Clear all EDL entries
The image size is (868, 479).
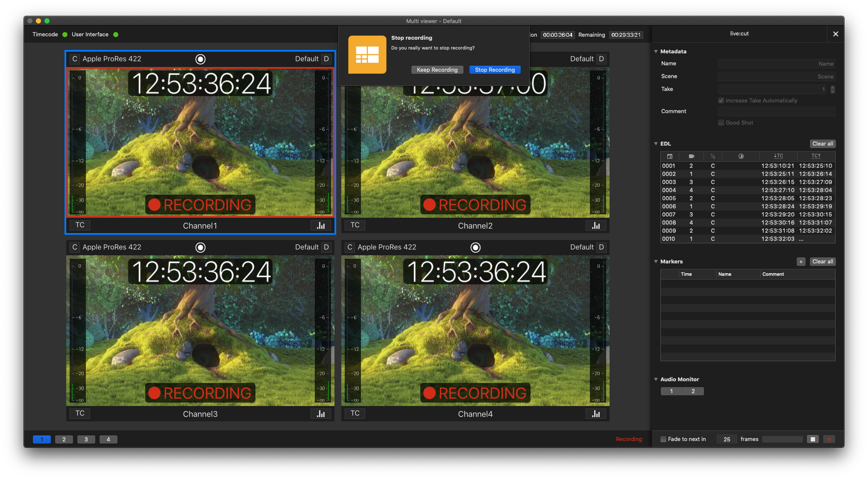(822, 144)
